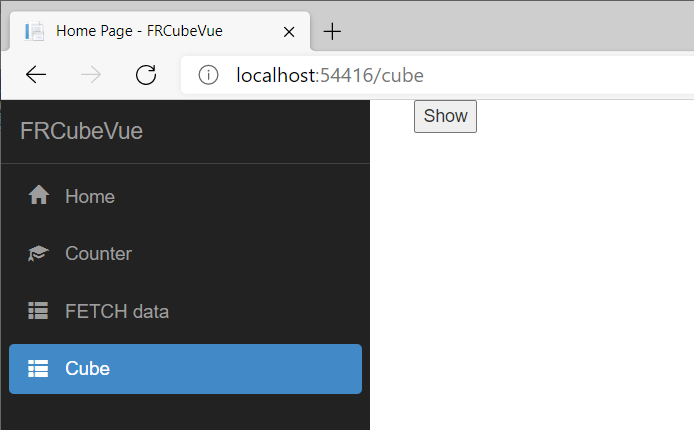Click the graduation cap icon beside Counter
This screenshot has height=430, width=694.
tap(39, 253)
